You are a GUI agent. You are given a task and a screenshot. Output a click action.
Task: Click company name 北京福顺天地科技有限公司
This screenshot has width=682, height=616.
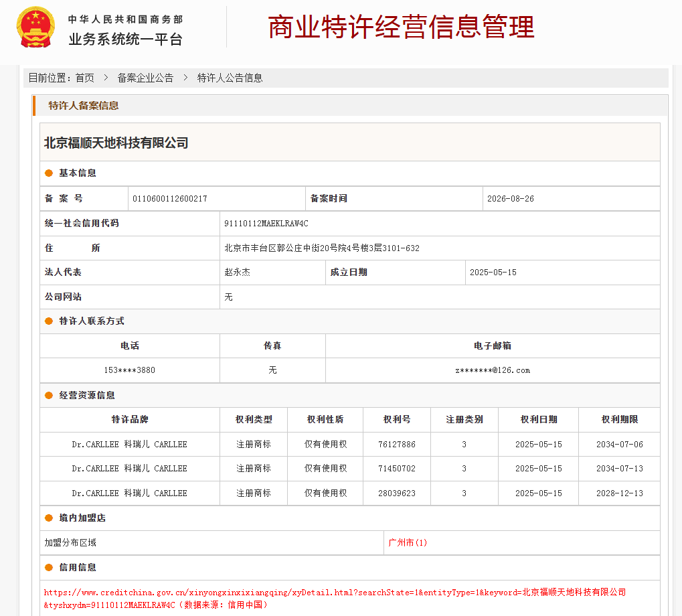116,143
